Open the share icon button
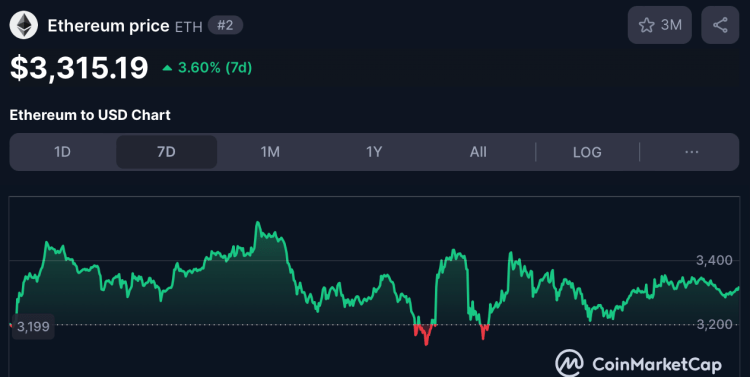 pos(720,25)
